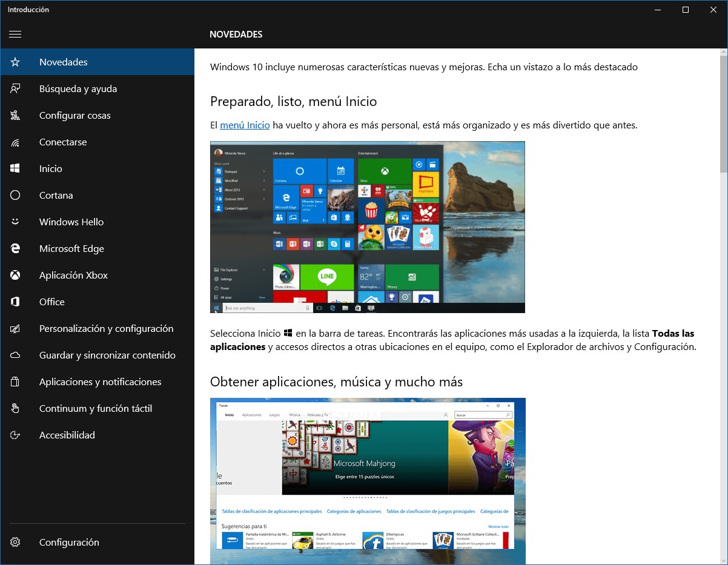Select Continuum y función táctil

(x=98, y=409)
